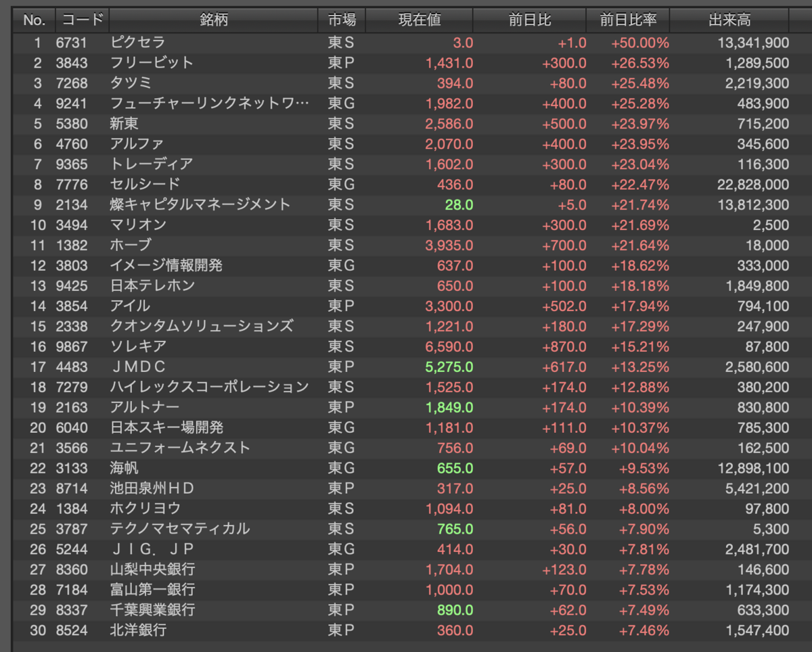This screenshot has height=652, width=812.
Task: Select the 北洋銀行 stock name
Action: click(138, 630)
